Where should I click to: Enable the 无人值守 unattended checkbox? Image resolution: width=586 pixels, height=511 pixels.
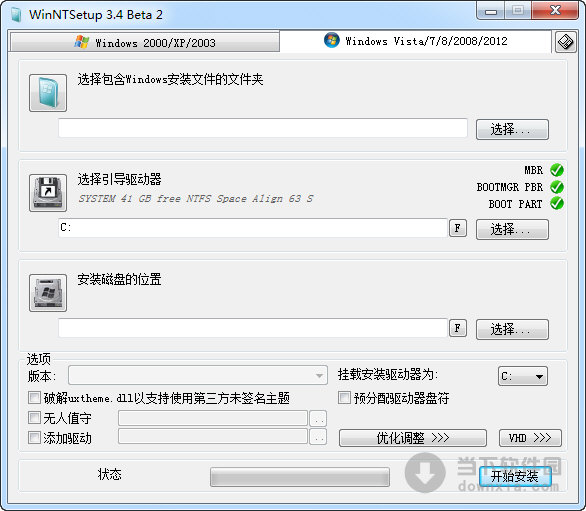[x=34, y=418]
